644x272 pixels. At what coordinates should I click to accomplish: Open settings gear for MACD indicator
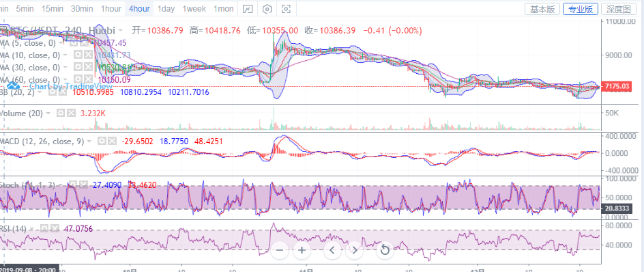[x=102, y=141]
